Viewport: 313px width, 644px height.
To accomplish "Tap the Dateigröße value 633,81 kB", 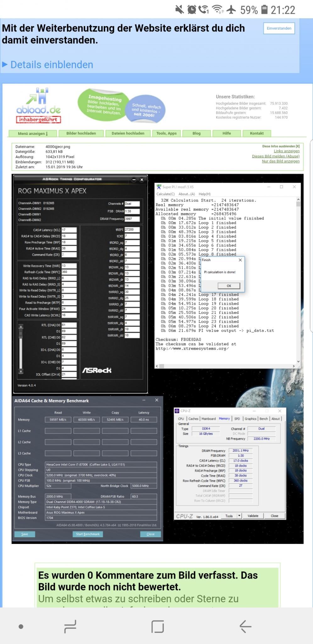I will (x=54, y=152).
